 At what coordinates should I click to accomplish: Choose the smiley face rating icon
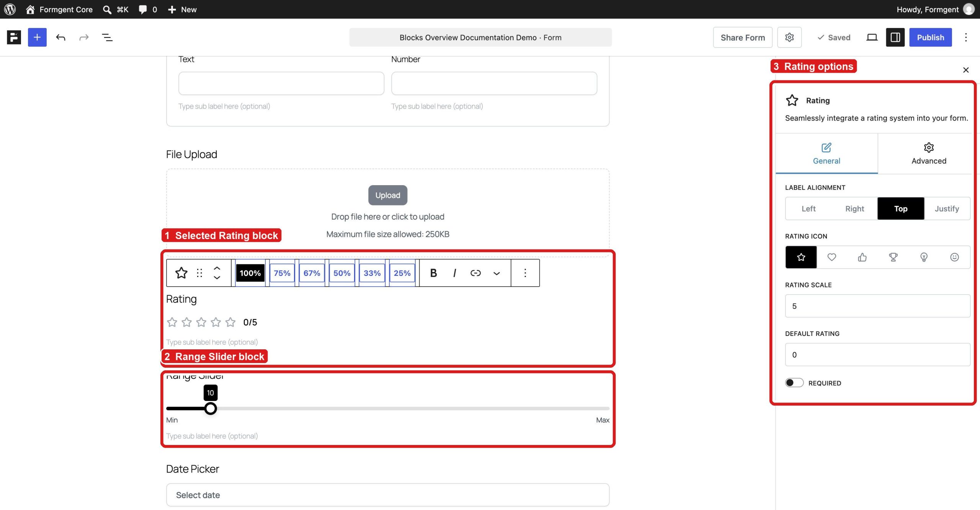tap(954, 257)
